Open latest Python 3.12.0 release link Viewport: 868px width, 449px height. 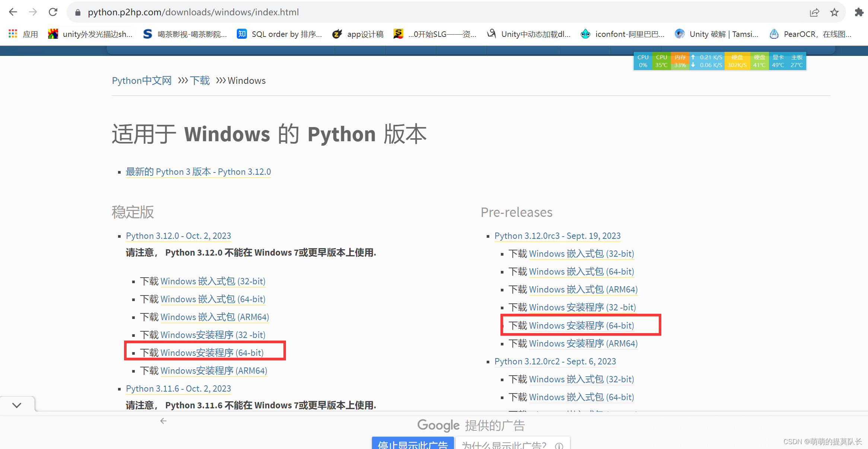tap(198, 172)
